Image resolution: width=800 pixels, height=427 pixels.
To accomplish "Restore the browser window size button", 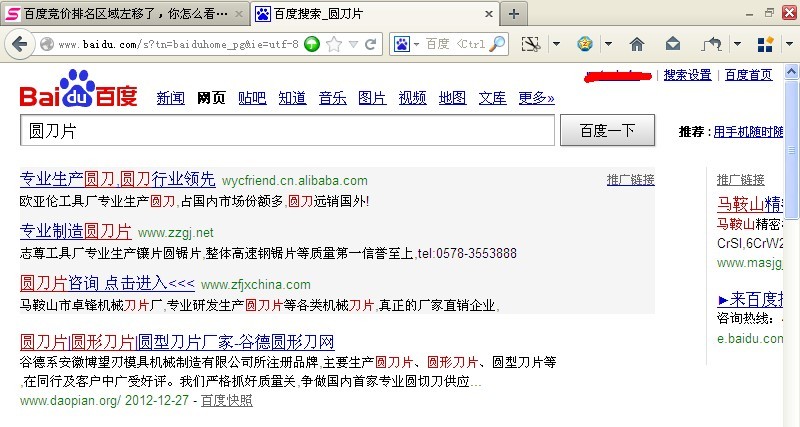I will pyautogui.click(x=769, y=13).
